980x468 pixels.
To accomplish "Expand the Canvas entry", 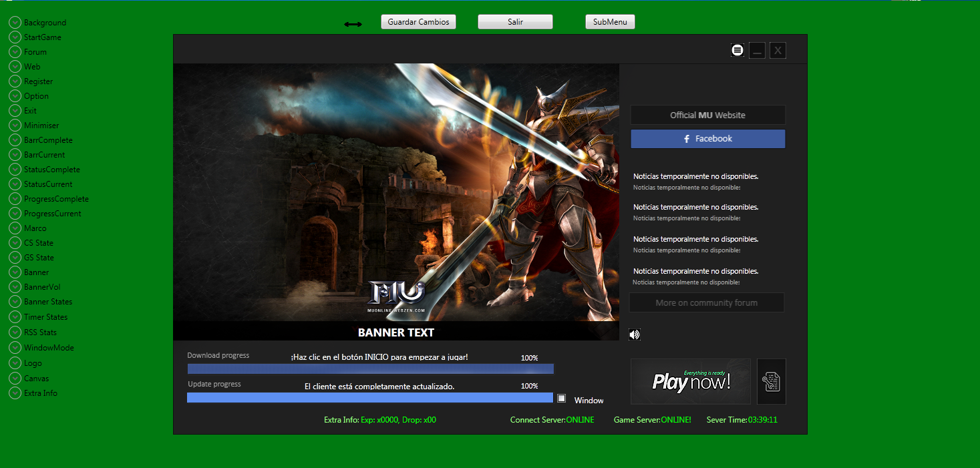I will click(x=15, y=378).
